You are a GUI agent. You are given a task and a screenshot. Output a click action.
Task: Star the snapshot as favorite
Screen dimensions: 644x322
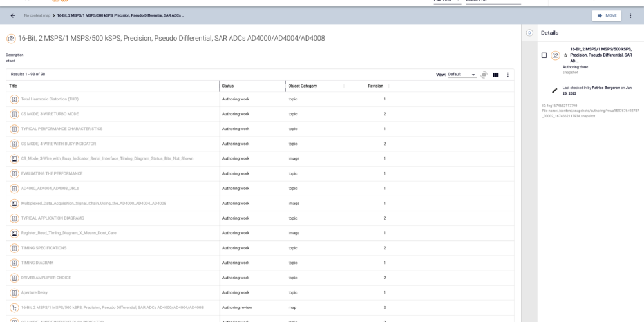pyautogui.click(x=565, y=55)
